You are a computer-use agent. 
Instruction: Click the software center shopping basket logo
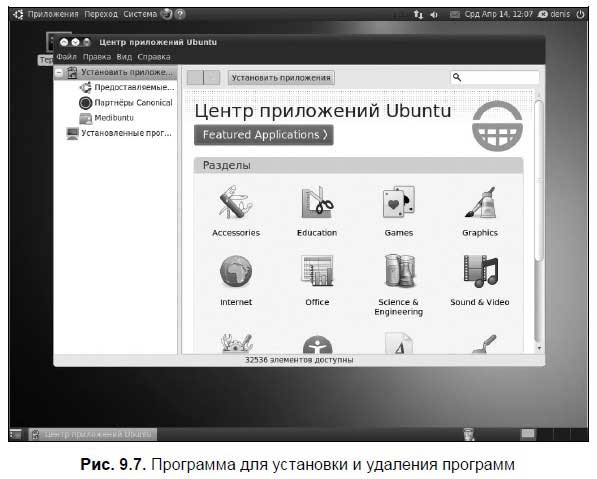pyautogui.click(x=497, y=126)
